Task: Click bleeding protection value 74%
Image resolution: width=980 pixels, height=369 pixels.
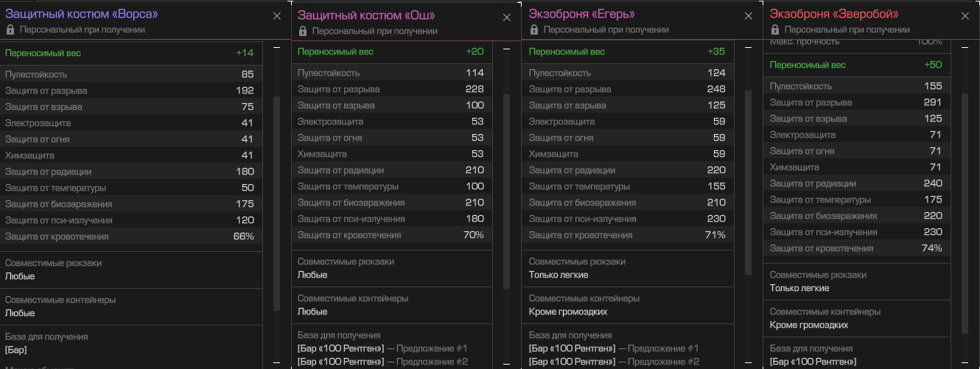Action: pyautogui.click(x=931, y=248)
